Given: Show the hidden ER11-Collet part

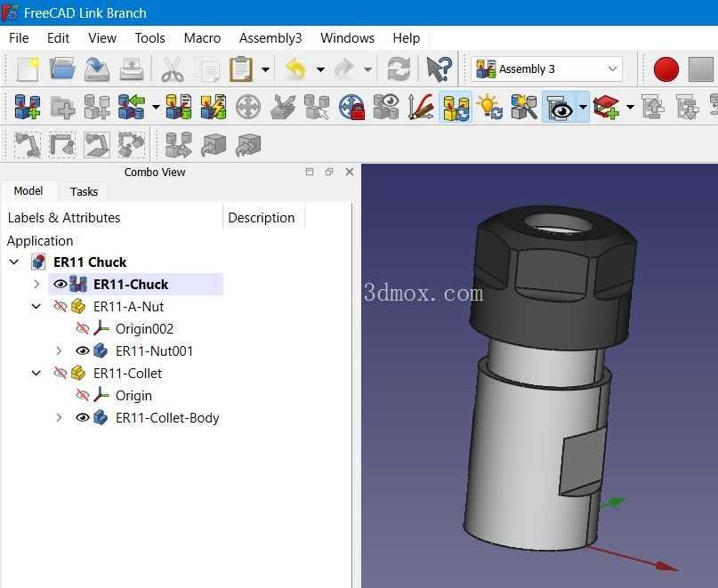Looking at the screenshot, I should [x=60, y=374].
